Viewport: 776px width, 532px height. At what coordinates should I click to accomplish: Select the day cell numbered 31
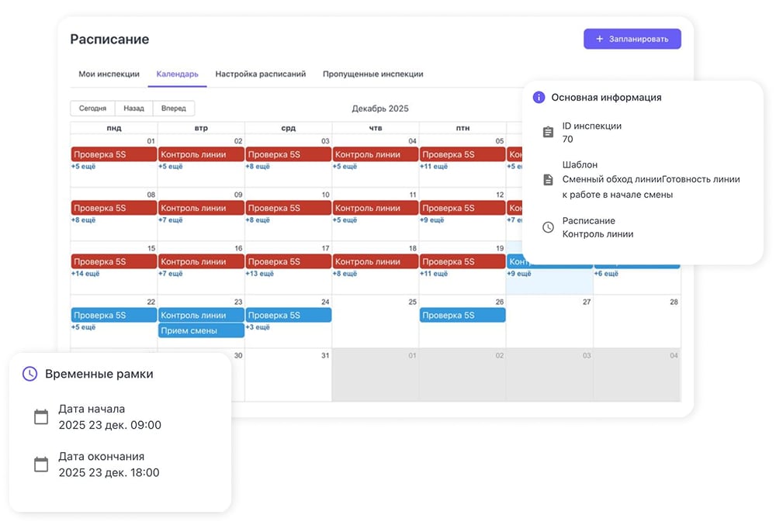pyautogui.click(x=288, y=375)
